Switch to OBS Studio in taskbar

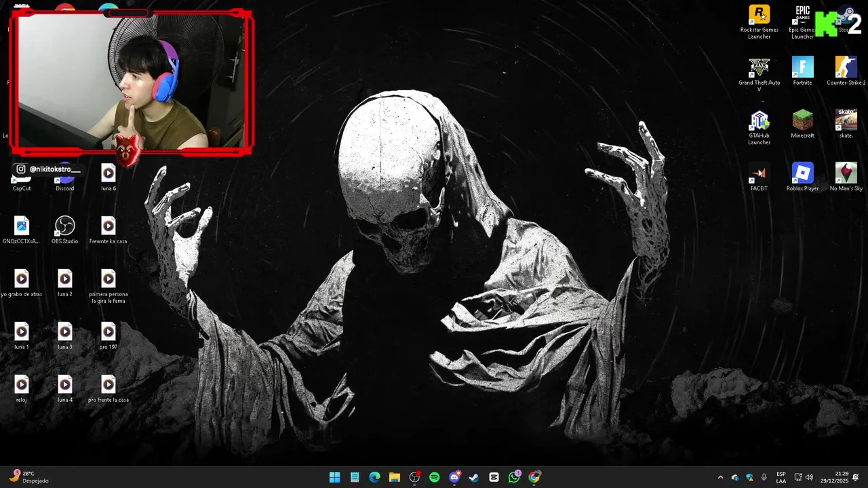(x=414, y=477)
